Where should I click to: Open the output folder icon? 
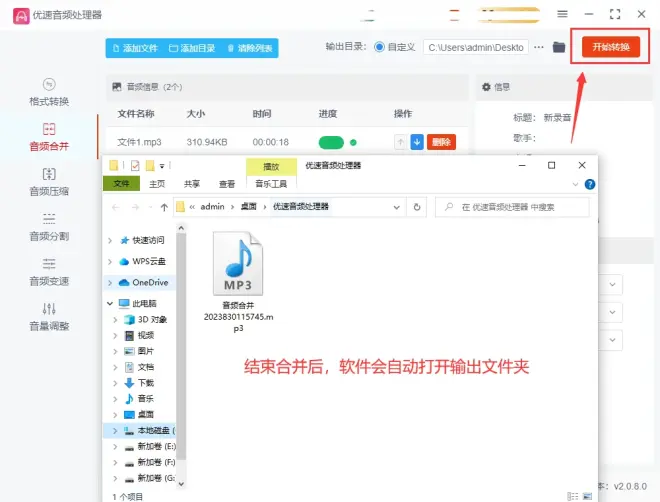559,47
